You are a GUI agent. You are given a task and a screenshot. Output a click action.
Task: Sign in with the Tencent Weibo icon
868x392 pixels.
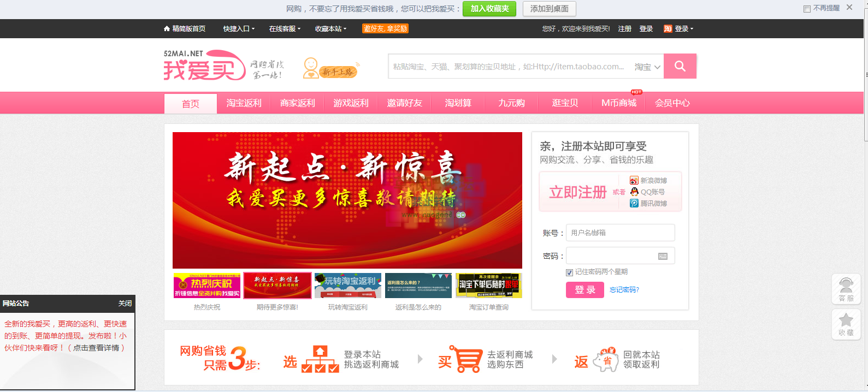pyautogui.click(x=634, y=203)
